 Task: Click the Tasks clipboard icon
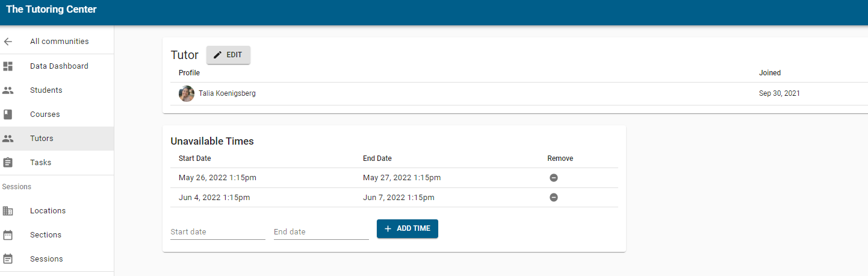click(x=8, y=163)
